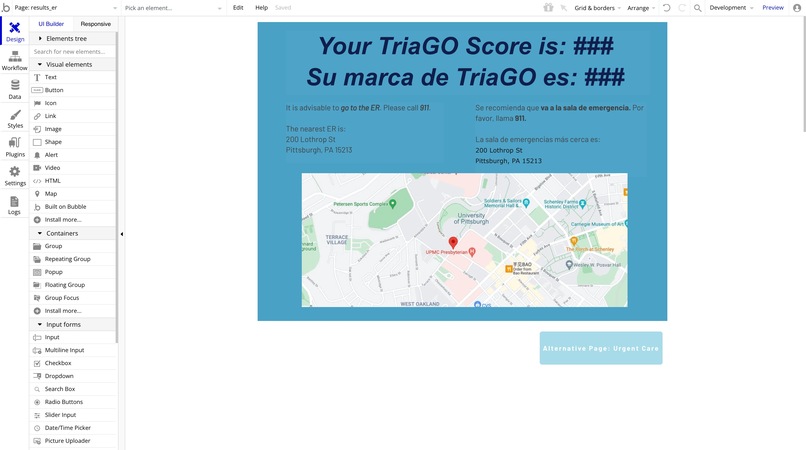Open the Edit menu
The image size is (806, 450).
(238, 8)
